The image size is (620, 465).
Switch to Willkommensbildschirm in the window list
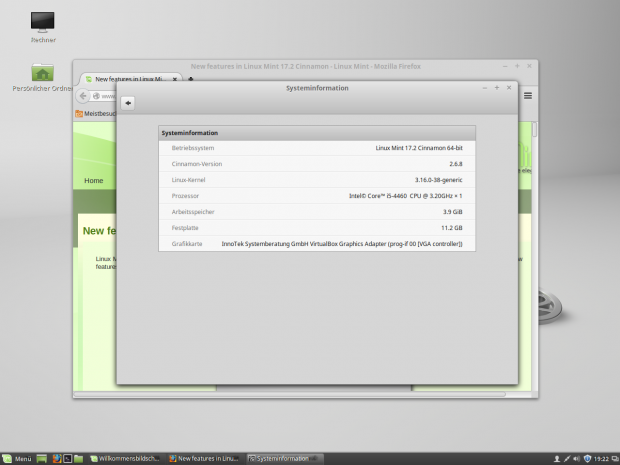coord(125,459)
